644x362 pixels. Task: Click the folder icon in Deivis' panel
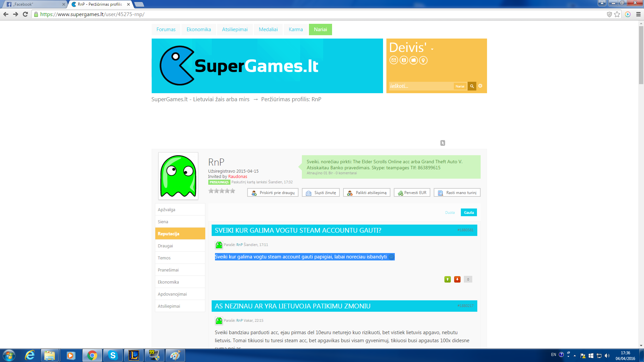point(414,60)
